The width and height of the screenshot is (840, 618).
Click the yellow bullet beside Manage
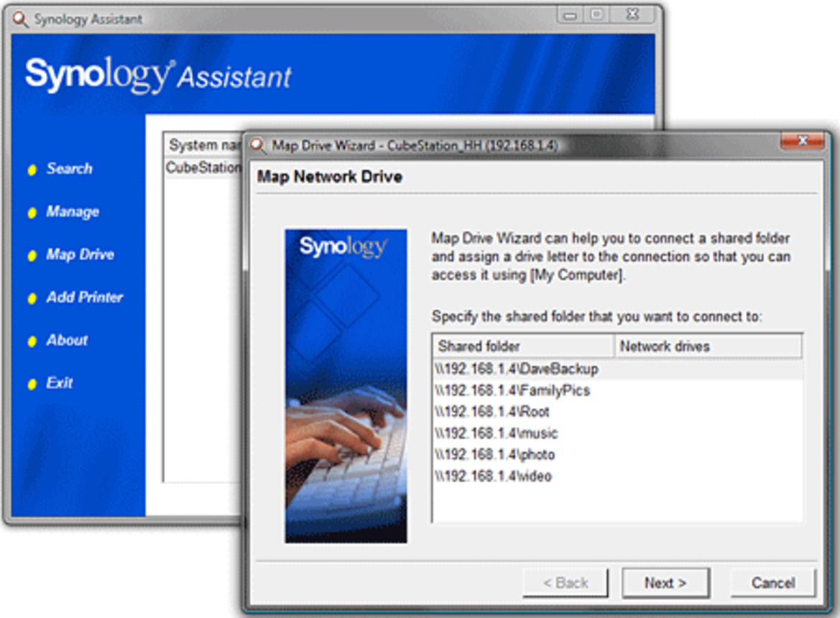pos(32,213)
